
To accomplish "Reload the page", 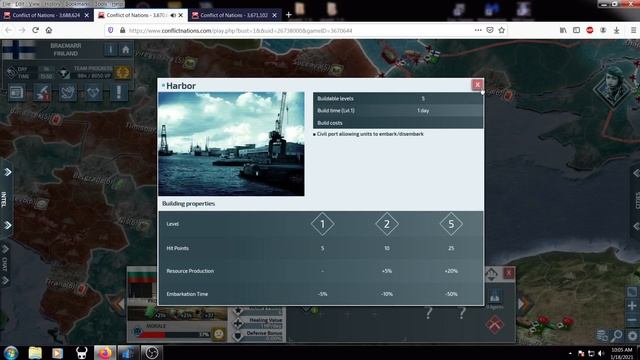I will coord(36,30).
